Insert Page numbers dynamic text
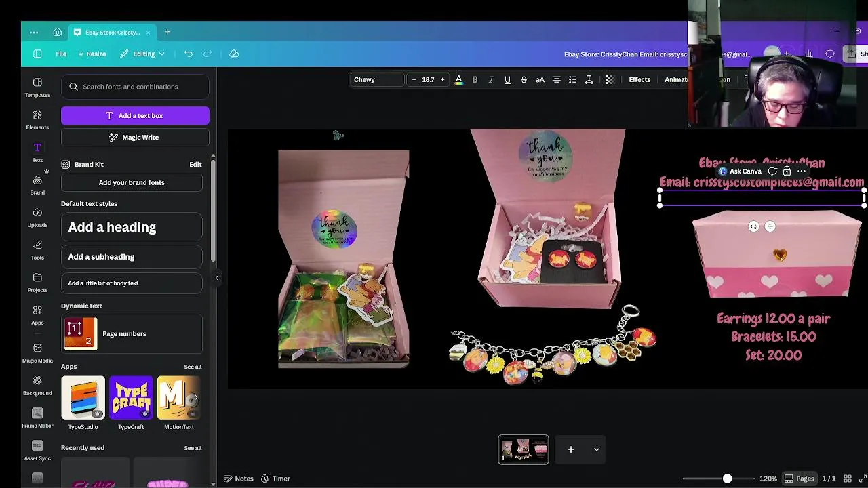The image size is (868, 488). pyautogui.click(x=132, y=333)
